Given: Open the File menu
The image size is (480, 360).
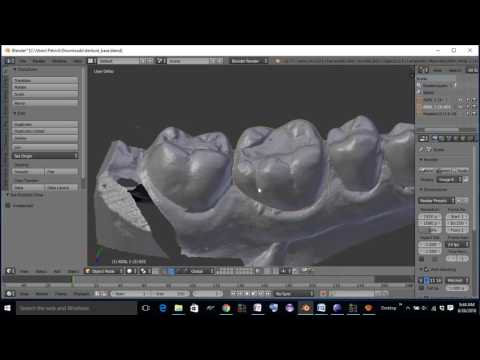Looking at the screenshot, I should [x=22, y=61].
